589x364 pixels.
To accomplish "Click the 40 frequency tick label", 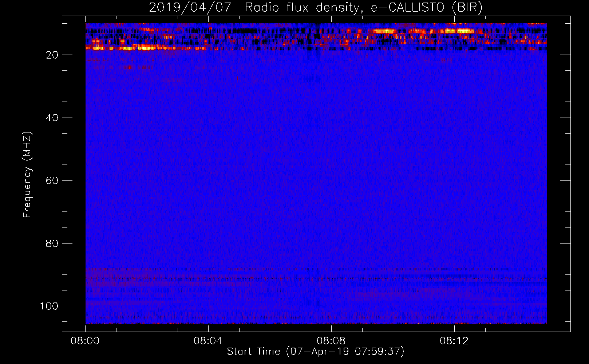I will point(52,118).
